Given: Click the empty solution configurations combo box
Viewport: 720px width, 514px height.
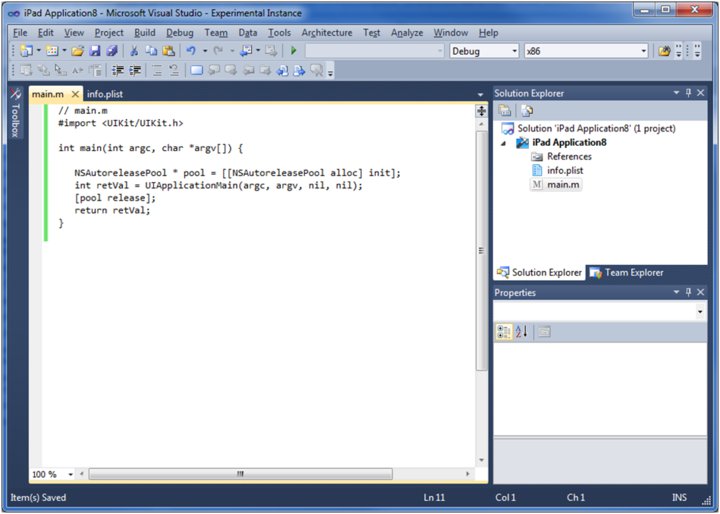Looking at the screenshot, I should coord(375,51).
